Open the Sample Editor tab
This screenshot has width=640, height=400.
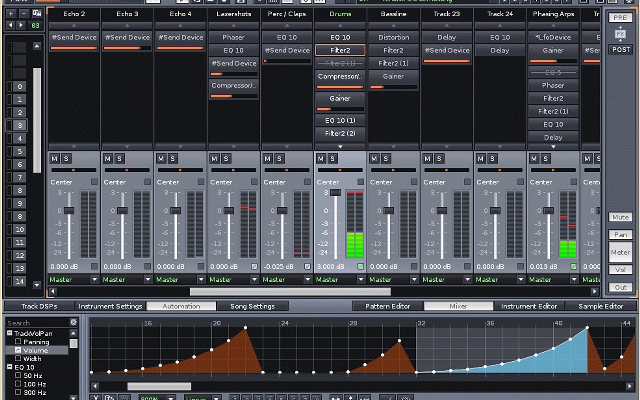point(600,306)
